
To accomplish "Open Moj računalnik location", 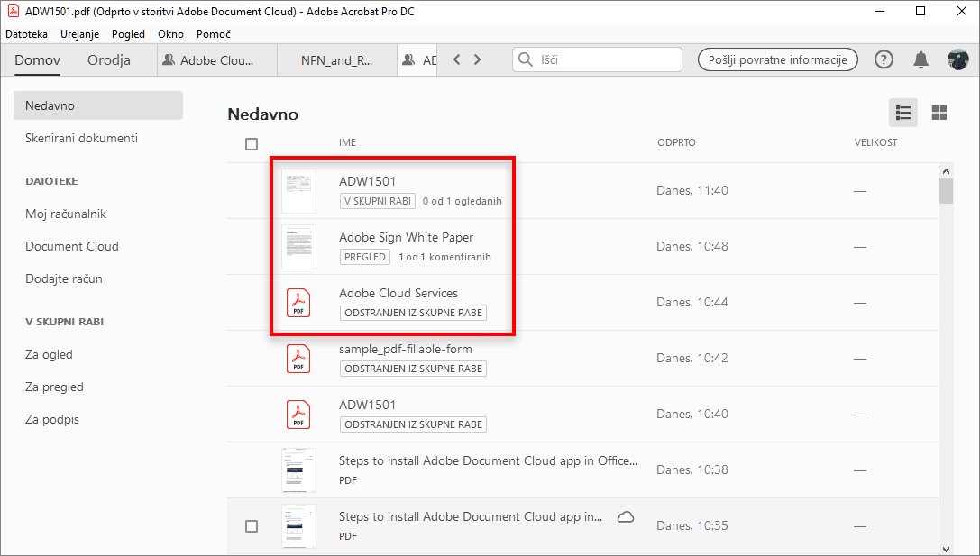I will [x=66, y=214].
